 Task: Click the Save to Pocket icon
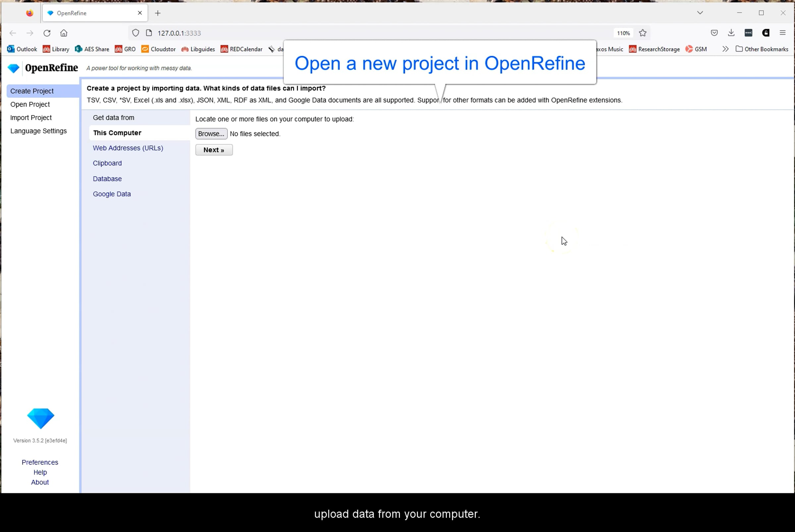[714, 33]
